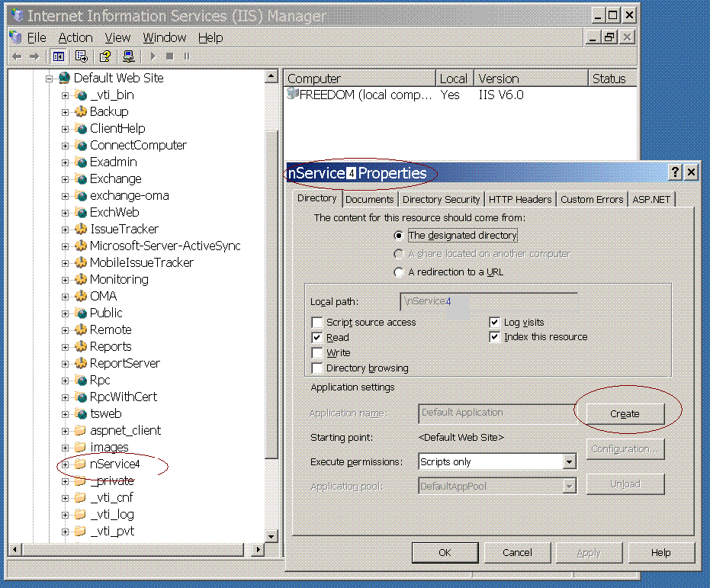This screenshot has width=710, height=588.
Task: Click the IIS Manager title bar icon
Action: pos(18,15)
